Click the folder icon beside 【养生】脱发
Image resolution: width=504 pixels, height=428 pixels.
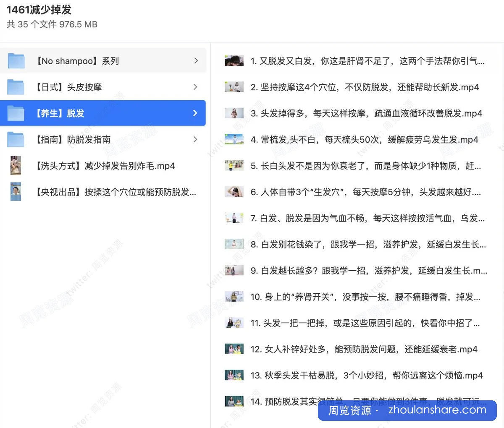(16, 113)
